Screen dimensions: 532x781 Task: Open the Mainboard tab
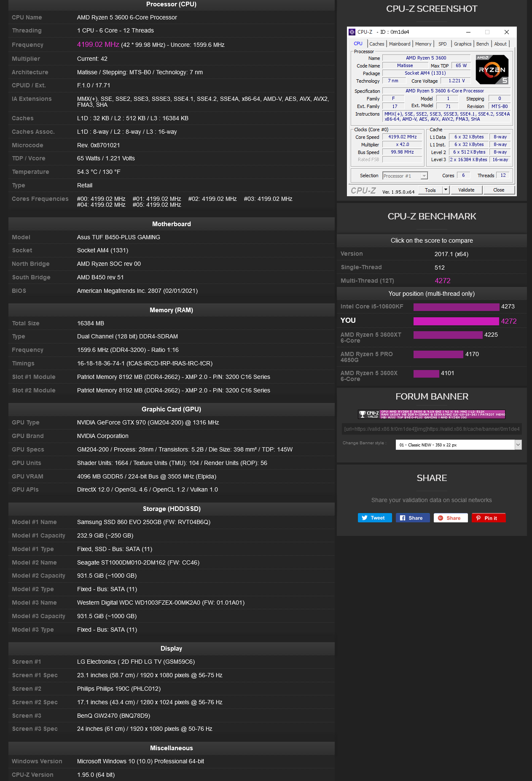400,44
